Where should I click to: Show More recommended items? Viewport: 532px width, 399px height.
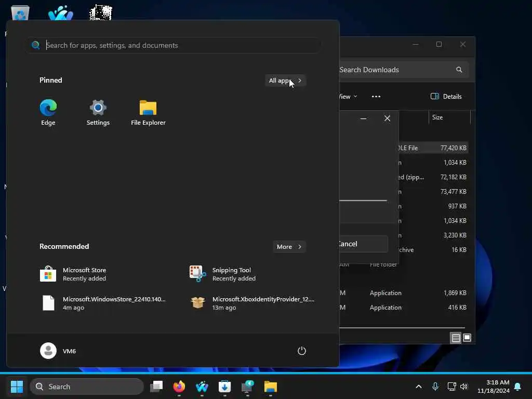point(289,247)
